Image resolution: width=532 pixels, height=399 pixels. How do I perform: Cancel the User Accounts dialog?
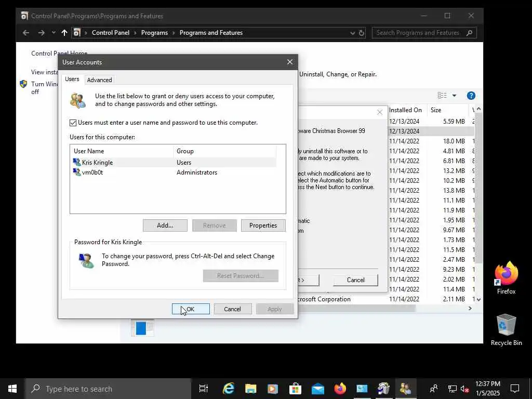click(232, 309)
